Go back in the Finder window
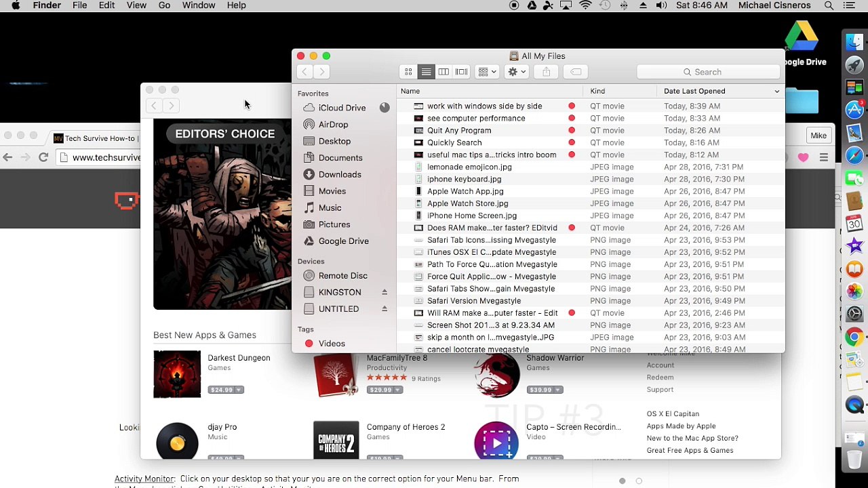The image size is (868, 488). point(305,72)
